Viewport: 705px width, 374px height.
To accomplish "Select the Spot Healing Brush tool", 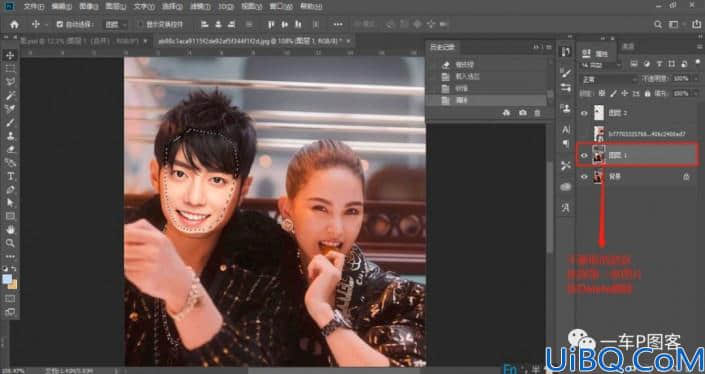I will click(10, 109).
